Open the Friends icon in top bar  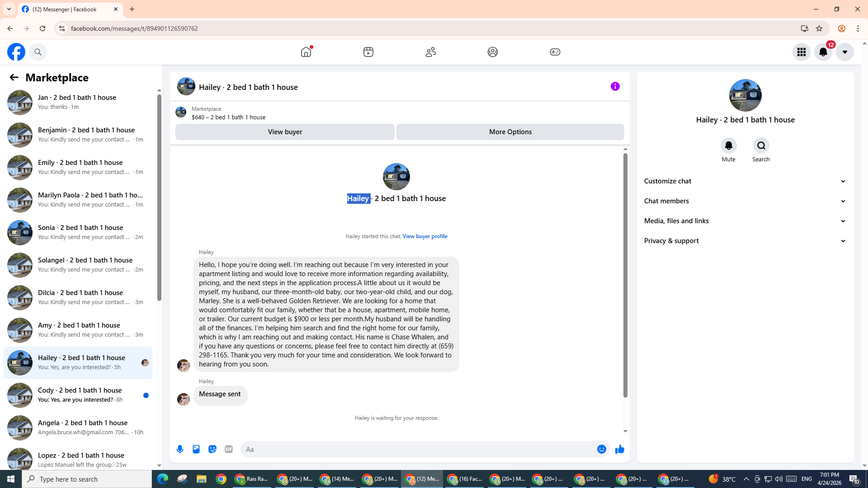point(431,52)
